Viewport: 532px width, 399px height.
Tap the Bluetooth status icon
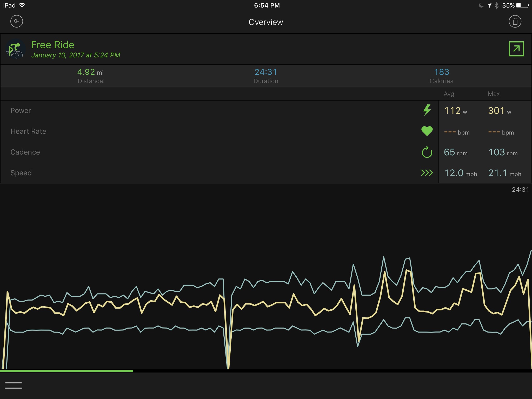[496, 5]
